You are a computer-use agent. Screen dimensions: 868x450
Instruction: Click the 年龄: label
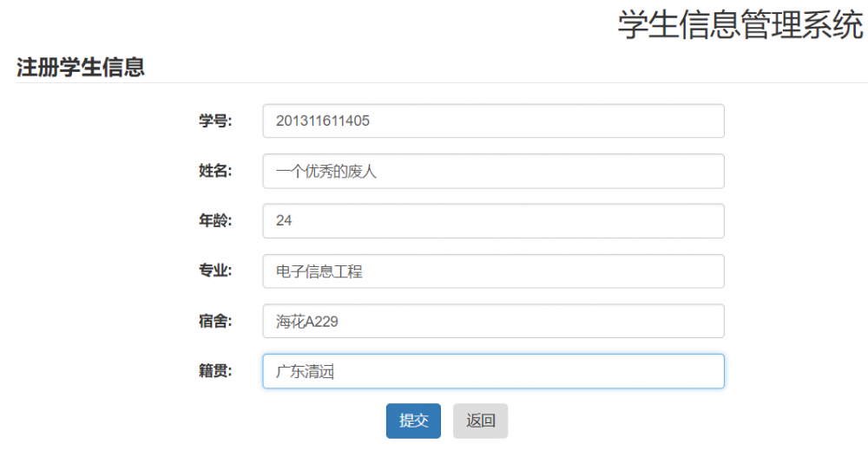(x=215, y=220)
